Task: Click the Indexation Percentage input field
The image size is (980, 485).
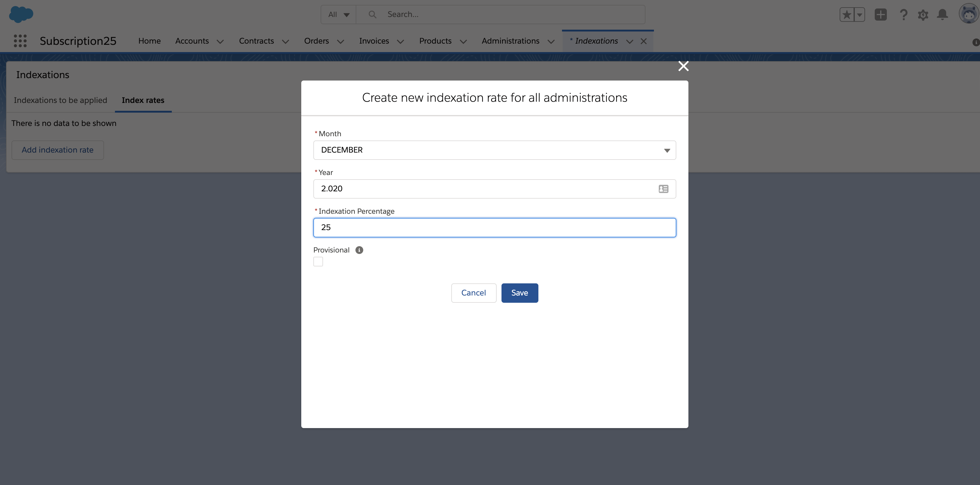Action: coord(494,228)
